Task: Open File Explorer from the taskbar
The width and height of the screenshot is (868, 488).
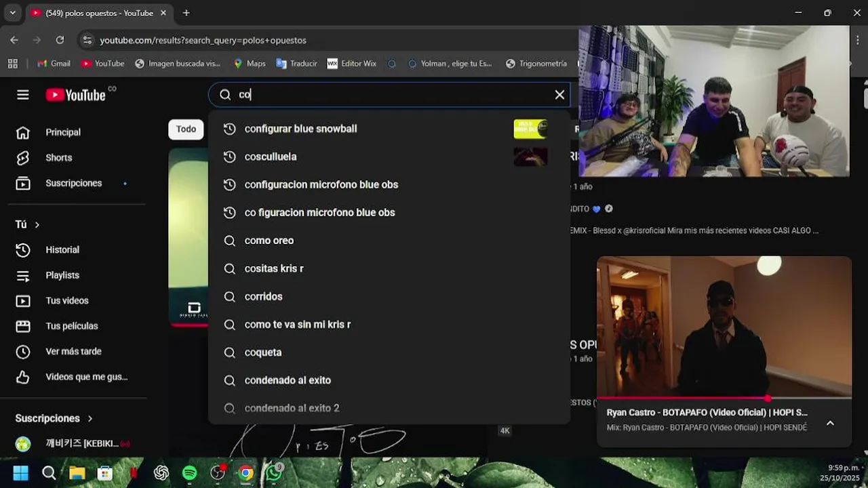Action: click(77, 472)
